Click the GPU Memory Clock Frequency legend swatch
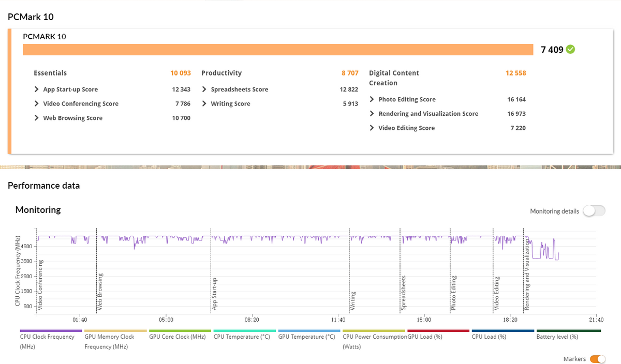This screenshot has height=364, width=621. (x=115, y=331)
